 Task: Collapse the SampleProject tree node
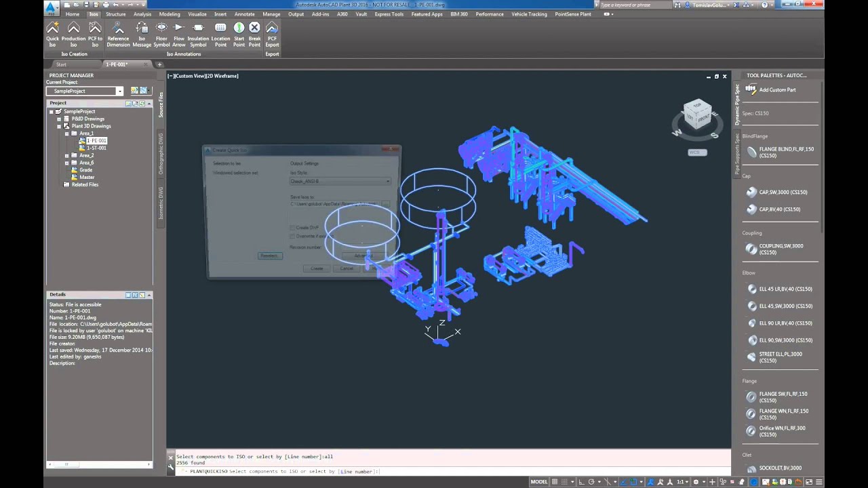[52, 111]
